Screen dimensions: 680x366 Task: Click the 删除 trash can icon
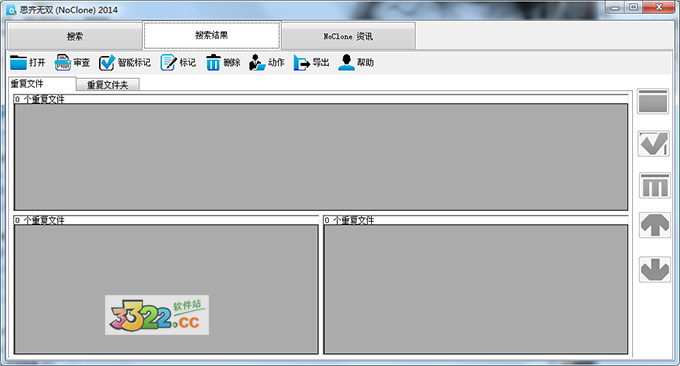(x=213, y=62)
